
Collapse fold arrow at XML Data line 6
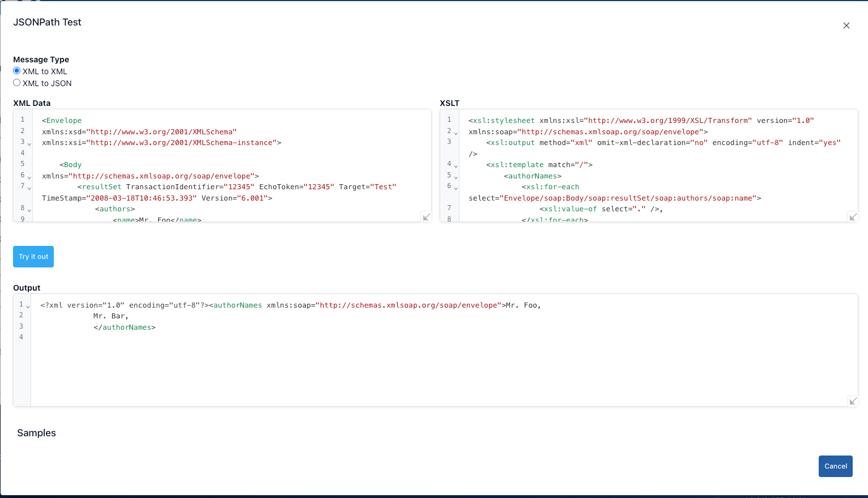[29, 177]
